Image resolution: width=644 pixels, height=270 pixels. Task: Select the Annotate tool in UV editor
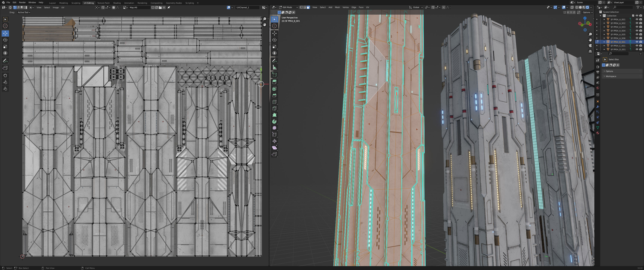pyautogui.click(x=5, y=61)
